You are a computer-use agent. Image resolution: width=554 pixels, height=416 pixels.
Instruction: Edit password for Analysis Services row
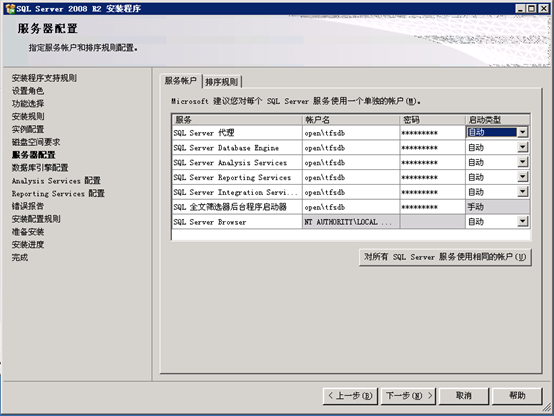433,163
